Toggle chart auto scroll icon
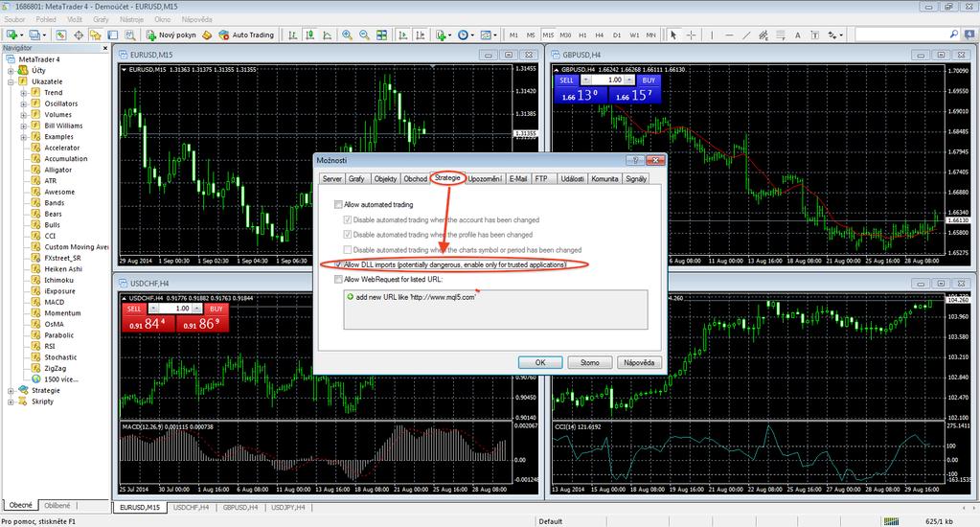This screenshot has width=980, height=527. tap(403, 35)
